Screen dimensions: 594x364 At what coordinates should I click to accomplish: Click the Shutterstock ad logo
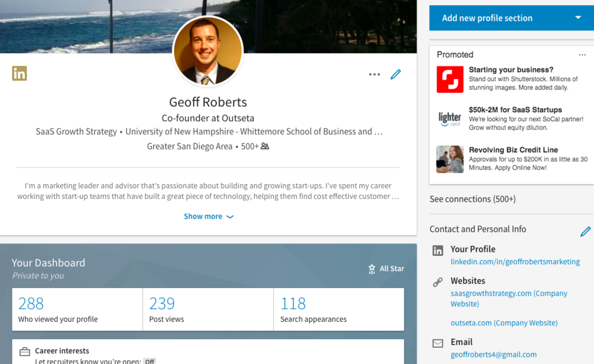point(450,80)
